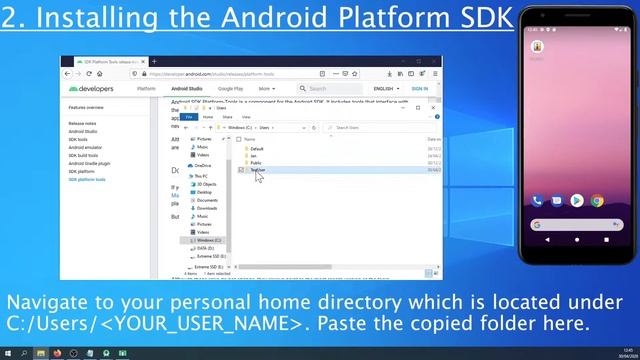Open the SDK platform tools sidebar link
The image size is (640, 360).
point(87,180)
